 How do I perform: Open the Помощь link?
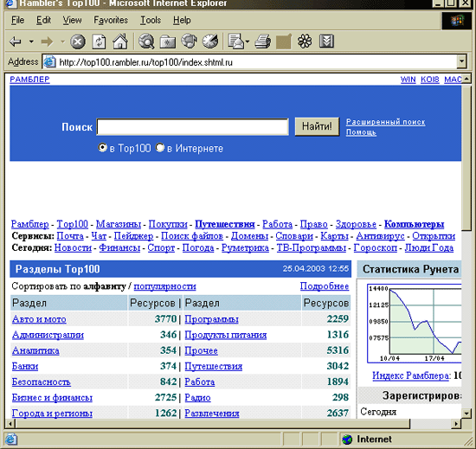[361, 132]
